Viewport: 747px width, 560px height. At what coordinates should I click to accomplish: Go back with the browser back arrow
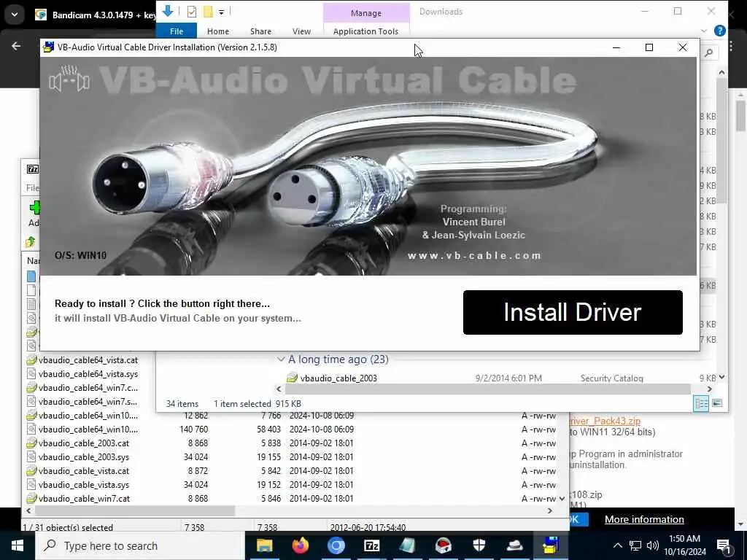tap(16, 46)
